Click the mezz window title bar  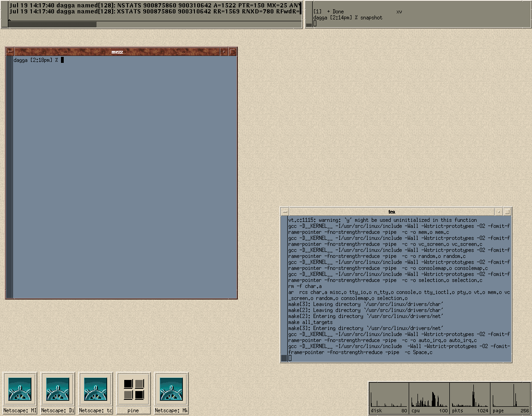[118, 51]
